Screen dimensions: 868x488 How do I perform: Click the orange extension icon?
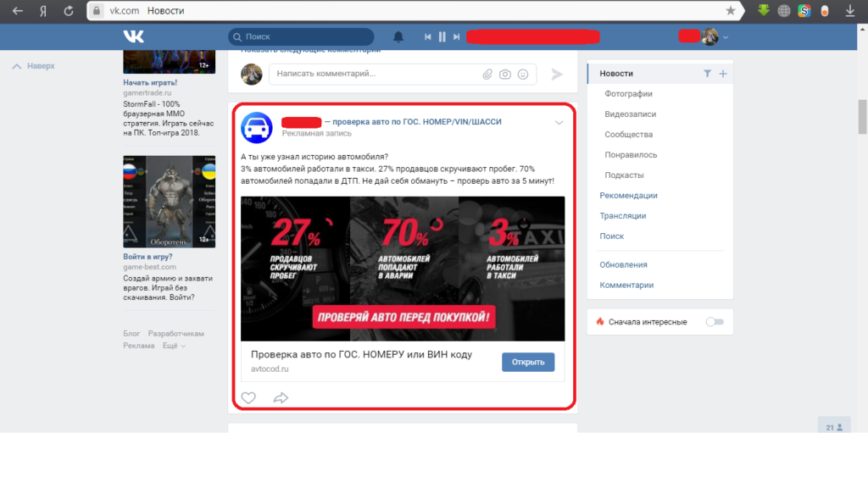point(825,10)
